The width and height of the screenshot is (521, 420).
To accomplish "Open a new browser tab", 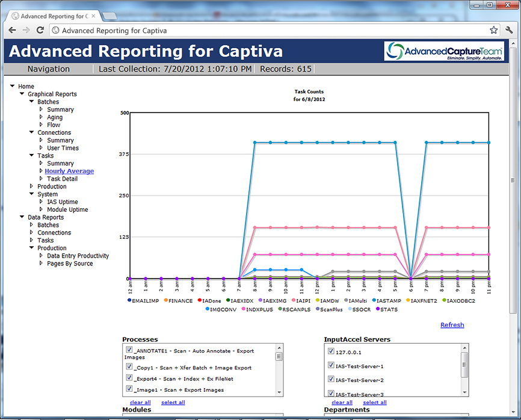I will pos(109,15).
